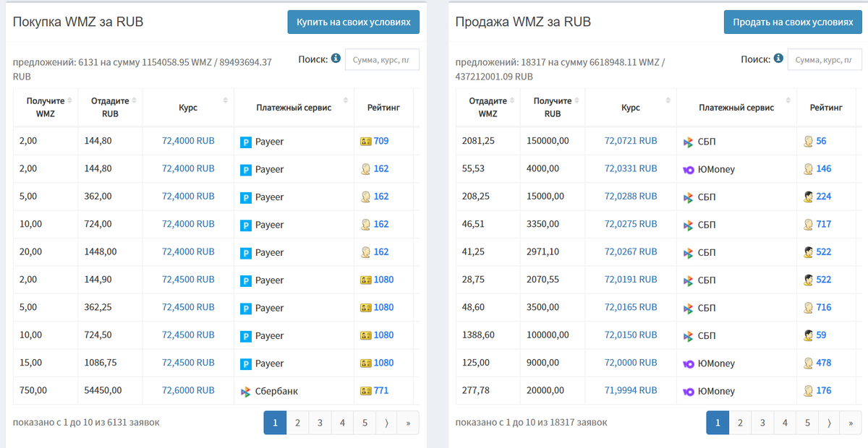Sort buy table by Рейтинг column
Image resolution: width=868 pixels, height=448 pixels.
tap(384, 108)
